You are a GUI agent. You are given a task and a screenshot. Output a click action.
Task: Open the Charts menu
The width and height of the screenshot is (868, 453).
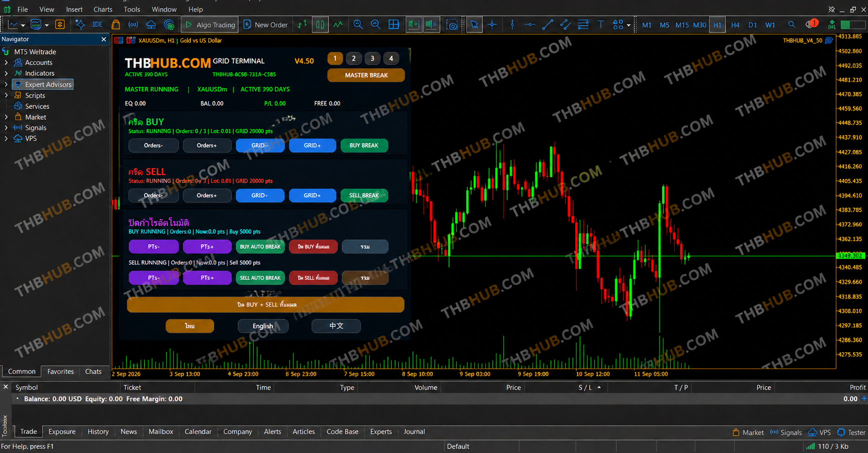103,9
